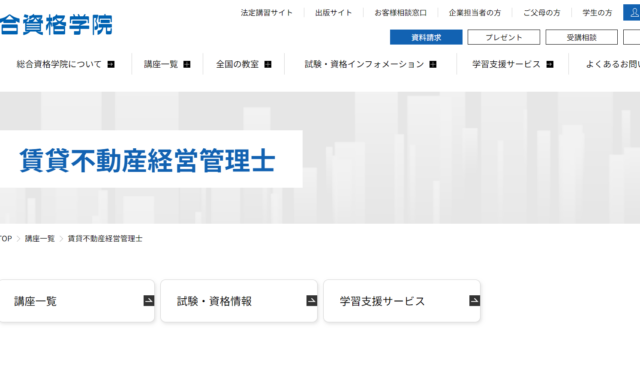Expand the plus icon beside 全国の教室

(268, 64)
